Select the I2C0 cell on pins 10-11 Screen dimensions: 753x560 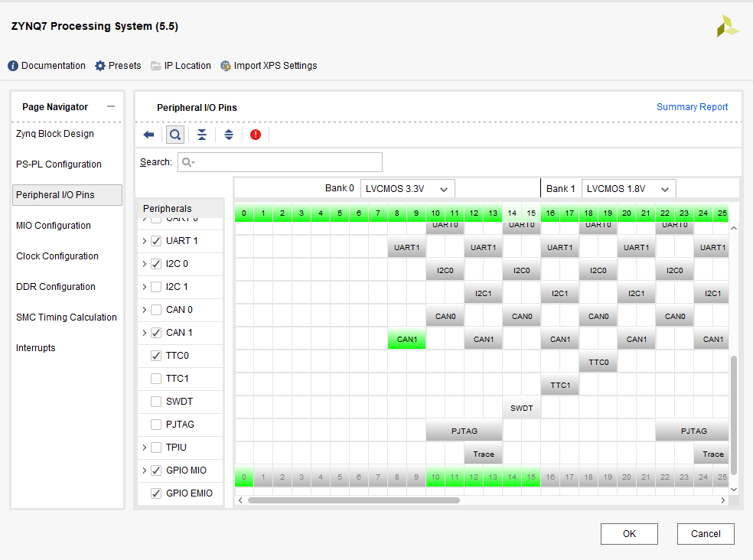pyautogui.click(x=445, y=271)
